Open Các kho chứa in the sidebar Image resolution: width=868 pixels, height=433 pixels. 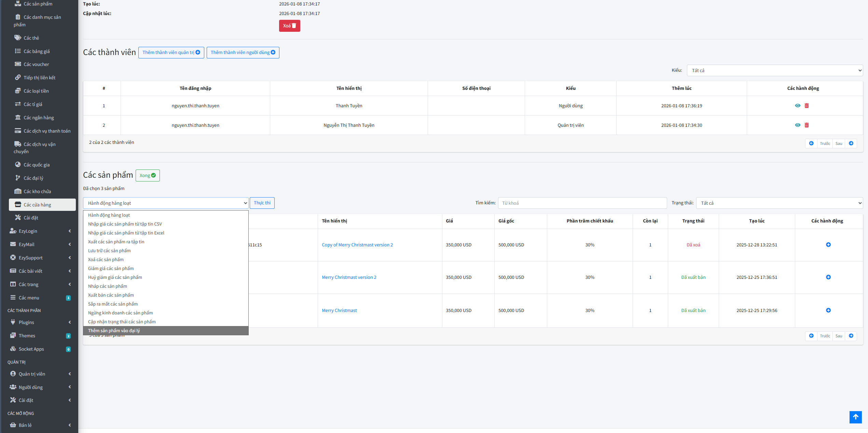point(37,191)
